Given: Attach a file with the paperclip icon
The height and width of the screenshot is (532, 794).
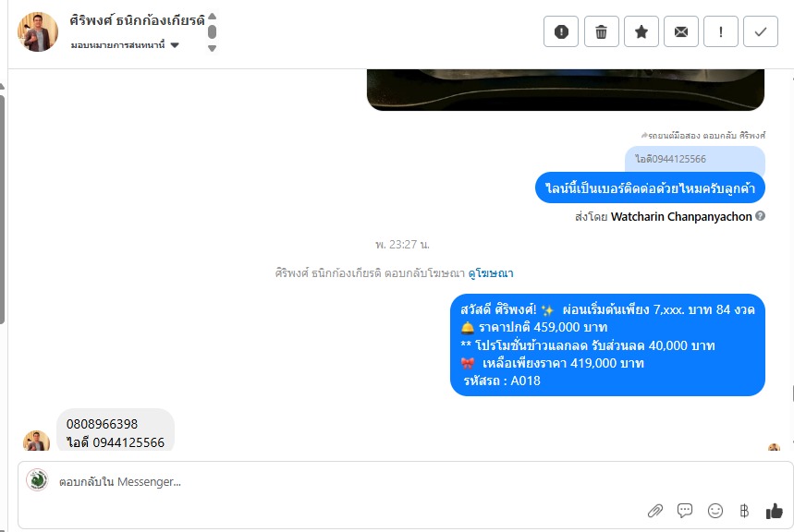Looking at the screenshot, I should point(655,511).
